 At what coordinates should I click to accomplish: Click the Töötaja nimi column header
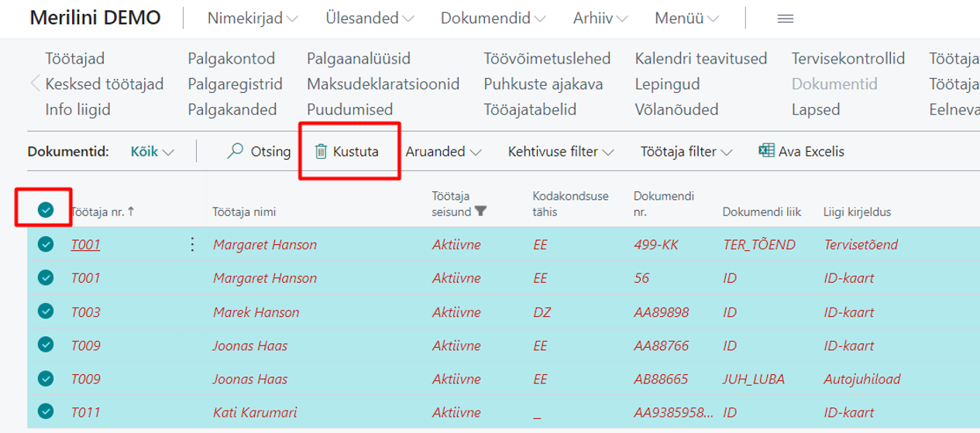click(244, 211)
